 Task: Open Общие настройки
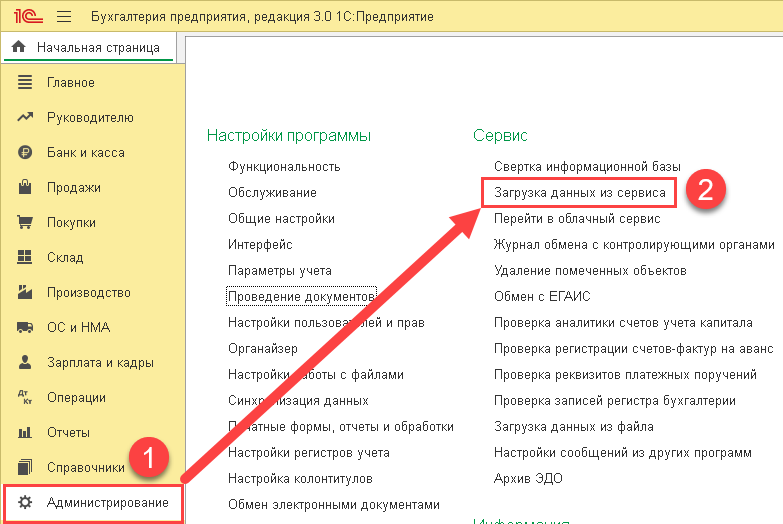(281, 218)
